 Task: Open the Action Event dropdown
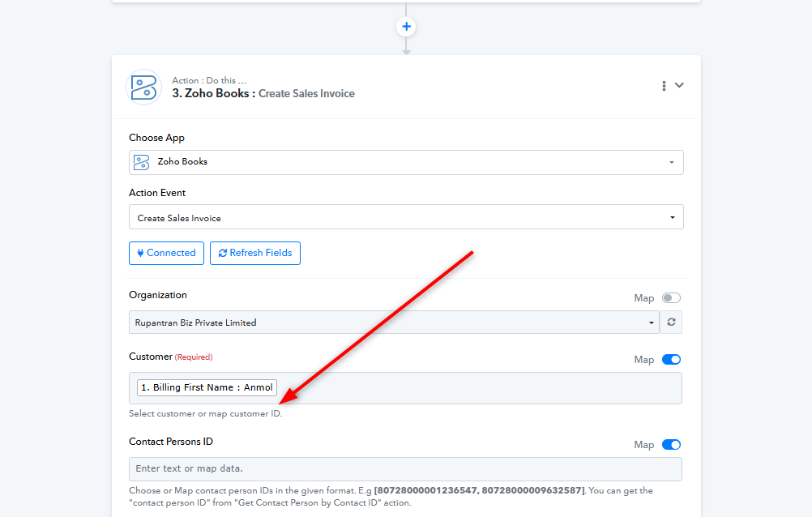pos(406,217)
